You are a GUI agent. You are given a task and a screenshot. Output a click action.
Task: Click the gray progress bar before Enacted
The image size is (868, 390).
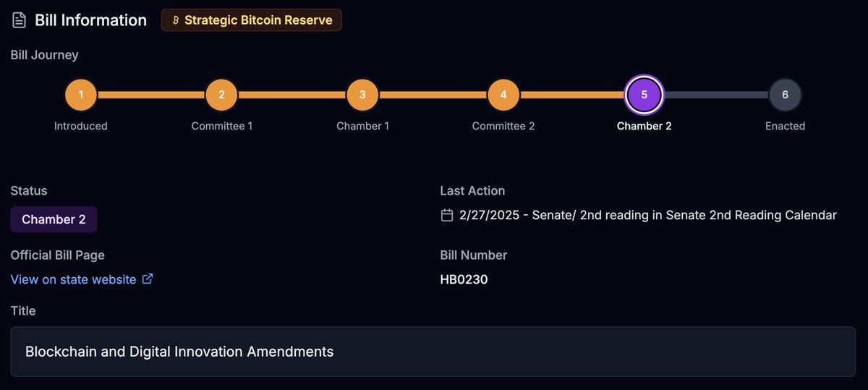coord(715,95)
